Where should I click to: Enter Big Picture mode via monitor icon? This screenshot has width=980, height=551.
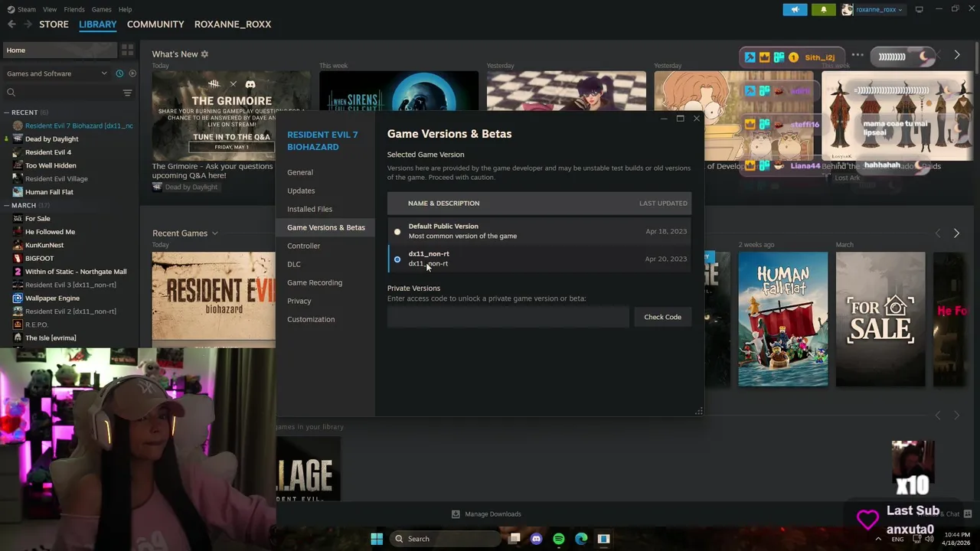pyautogui.click(x=919, y=9)
